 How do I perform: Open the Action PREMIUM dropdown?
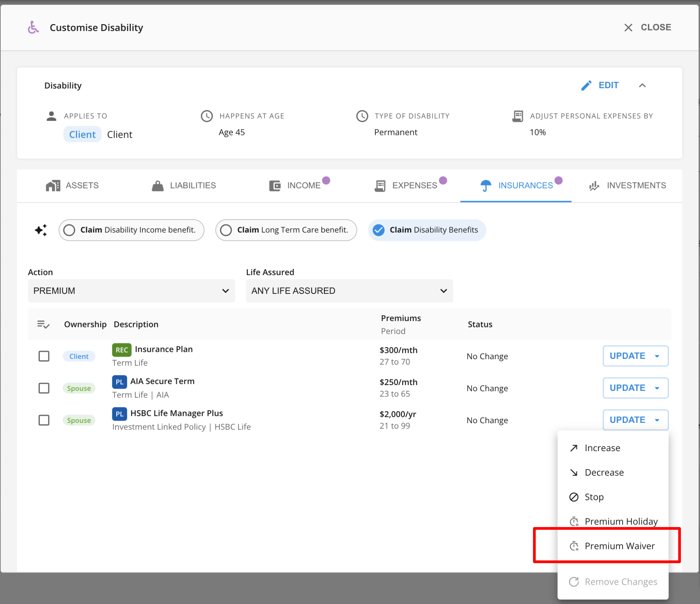point(131,291)
